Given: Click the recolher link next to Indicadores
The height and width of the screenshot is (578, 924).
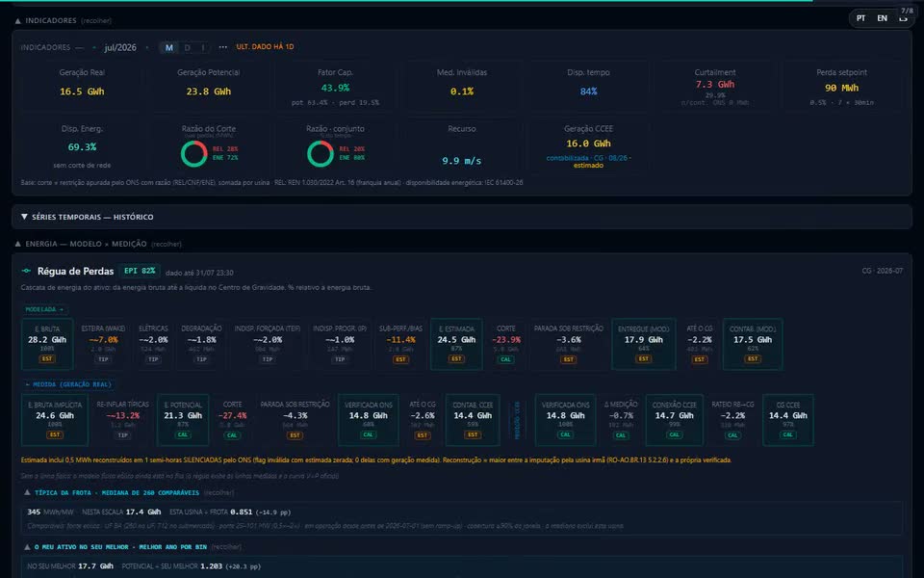Looking at the screenshot, I should coord(96,20).
